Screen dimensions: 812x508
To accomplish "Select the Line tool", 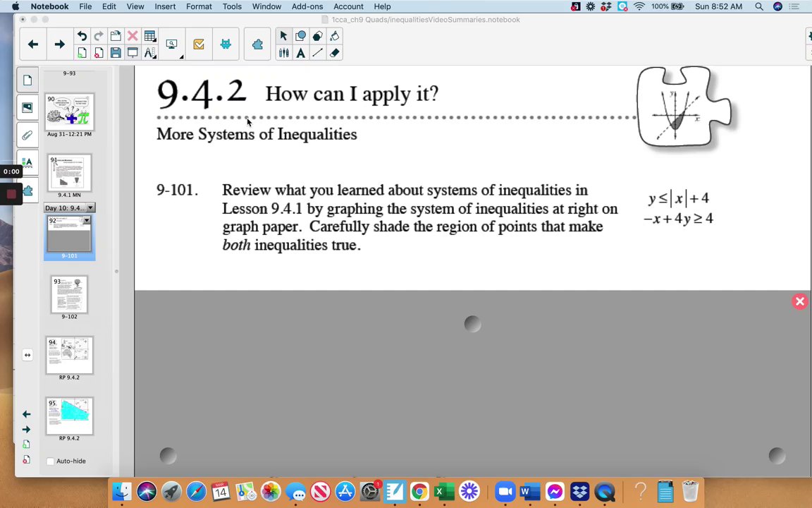I will point(317,53).
